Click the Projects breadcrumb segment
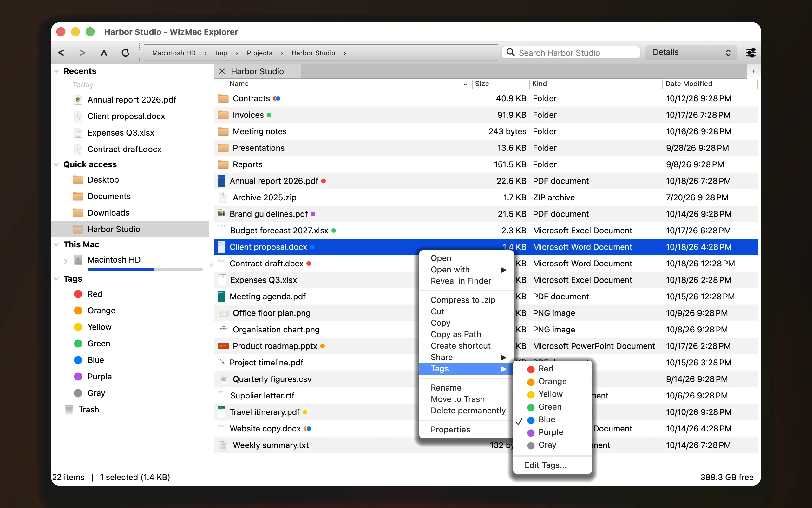812x508 pixels. tap(259, 53)
